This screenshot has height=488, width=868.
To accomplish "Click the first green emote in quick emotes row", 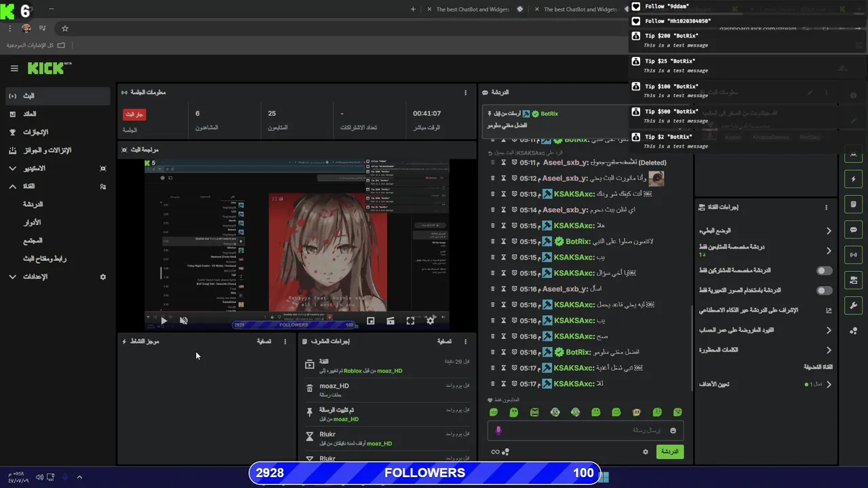I will click(494, 412).
